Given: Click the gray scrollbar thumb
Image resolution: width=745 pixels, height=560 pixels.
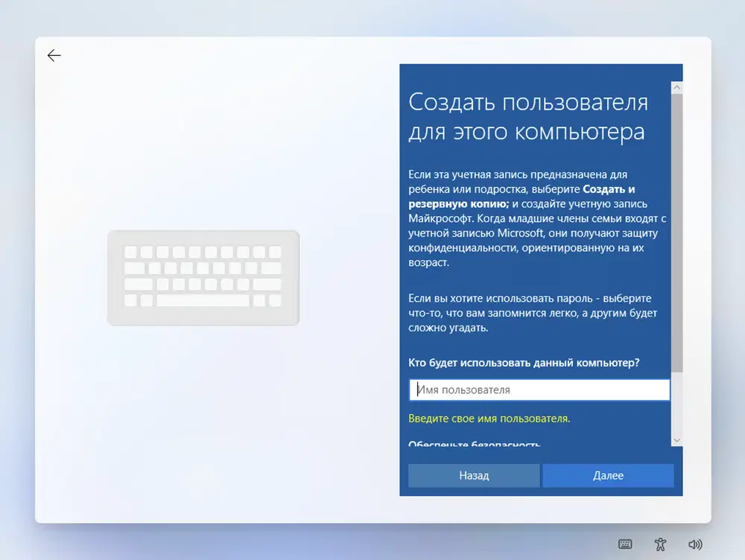Looking at the screenshot, I should [x=677, y=233].
